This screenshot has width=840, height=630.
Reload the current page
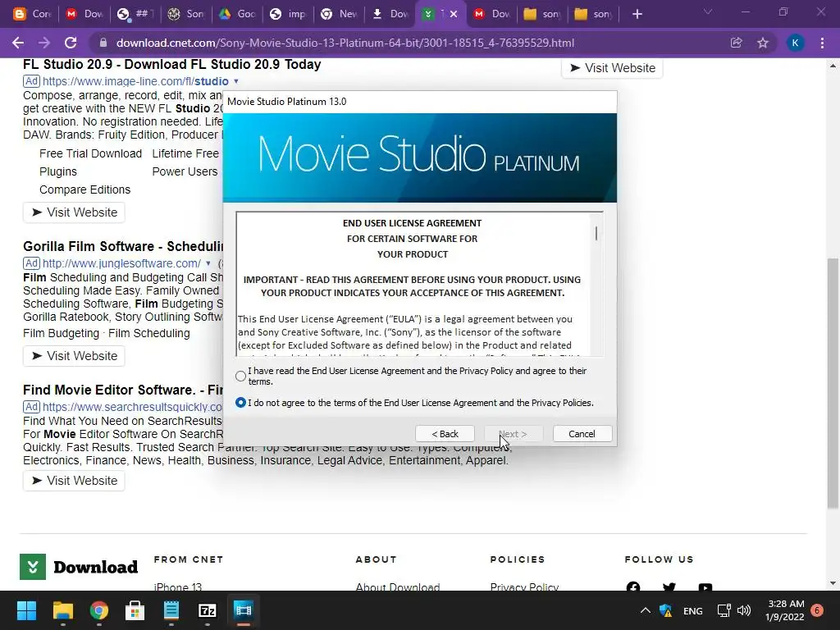(71, 43)
